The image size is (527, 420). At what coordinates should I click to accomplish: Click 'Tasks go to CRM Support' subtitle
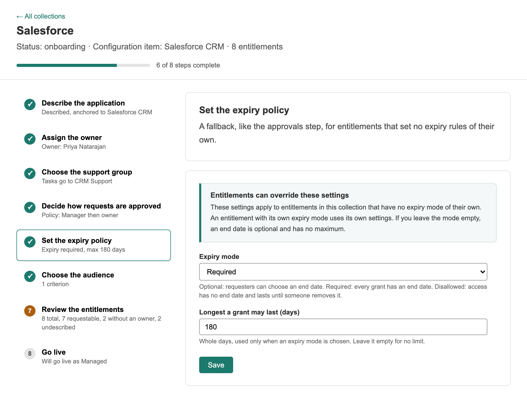tap(77, 181)
